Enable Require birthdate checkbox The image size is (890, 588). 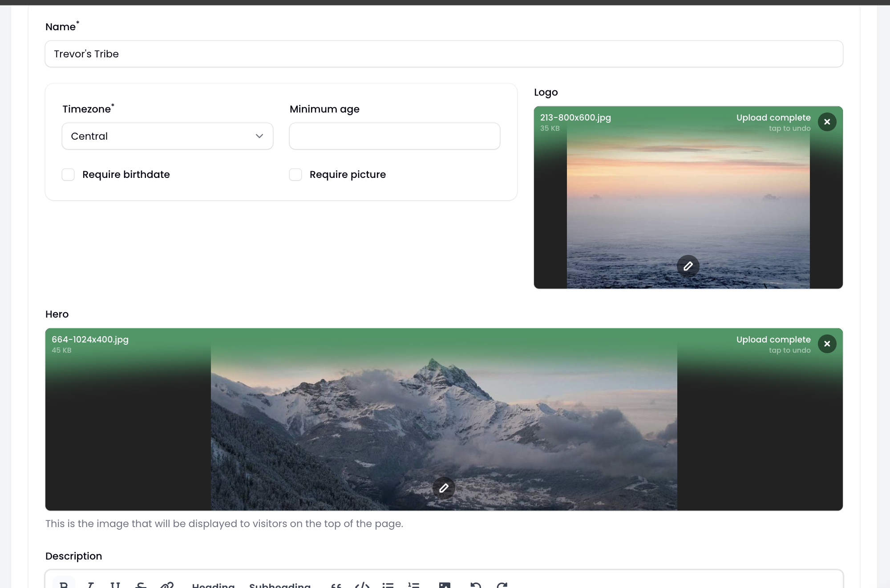68,174
